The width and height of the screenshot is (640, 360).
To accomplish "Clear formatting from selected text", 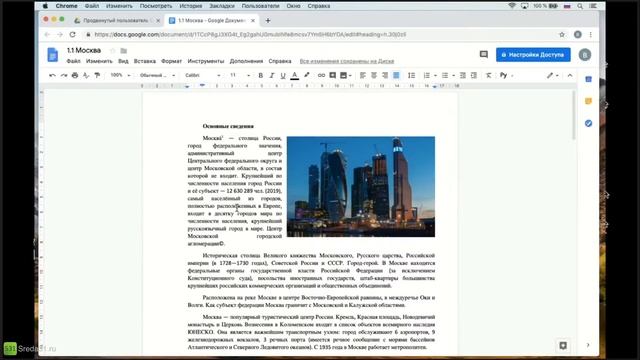I will 488,76.
